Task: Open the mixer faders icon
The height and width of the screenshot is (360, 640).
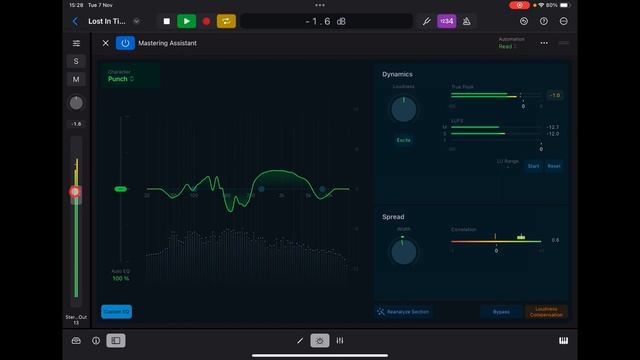Action: [x=340, y=340]
